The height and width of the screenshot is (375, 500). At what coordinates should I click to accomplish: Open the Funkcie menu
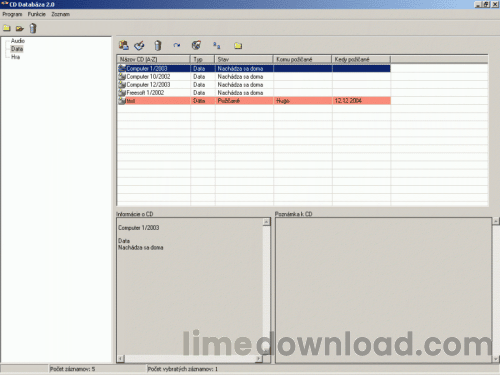36,14
